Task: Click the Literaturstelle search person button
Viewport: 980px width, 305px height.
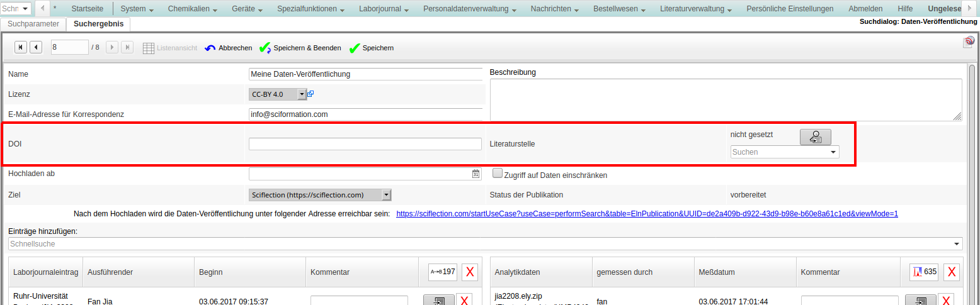Action: pyautogui.click(x=815, y=136)
